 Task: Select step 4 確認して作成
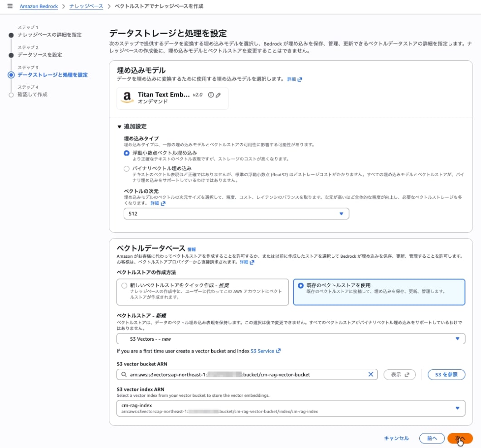click(32, 94)
